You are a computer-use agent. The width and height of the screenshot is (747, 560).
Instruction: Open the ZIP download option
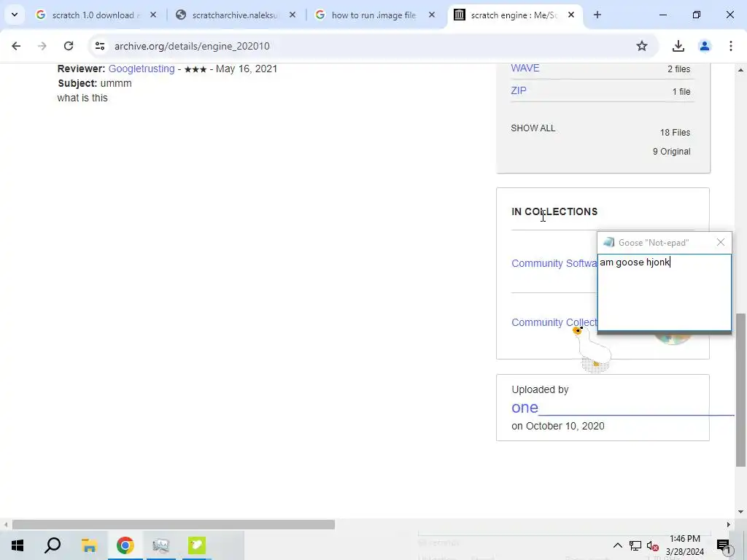point(519,90)
